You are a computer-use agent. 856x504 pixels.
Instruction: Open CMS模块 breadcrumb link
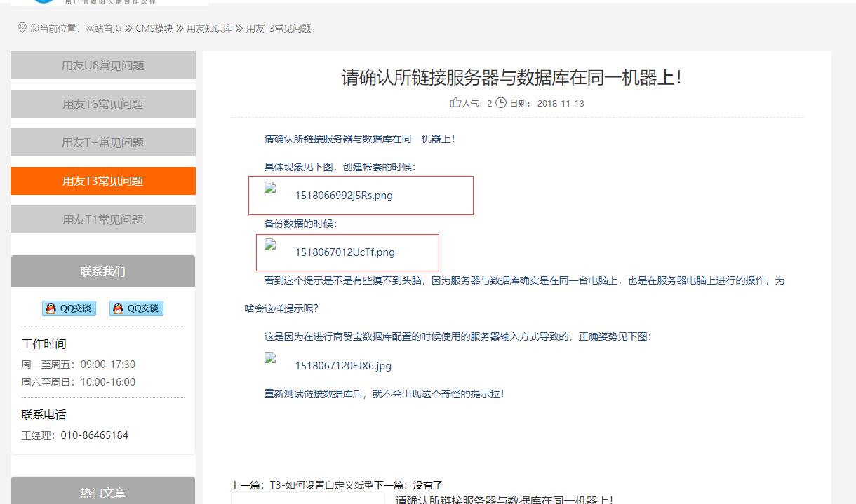154,29
